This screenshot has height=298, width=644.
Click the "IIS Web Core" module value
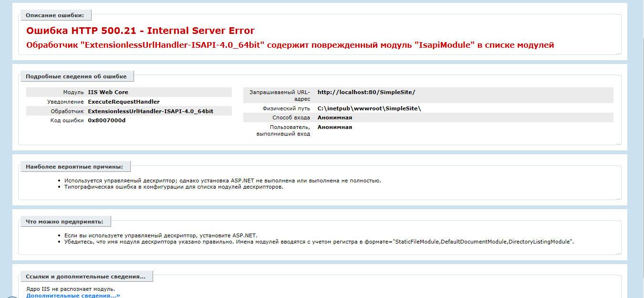click(108, 92)
